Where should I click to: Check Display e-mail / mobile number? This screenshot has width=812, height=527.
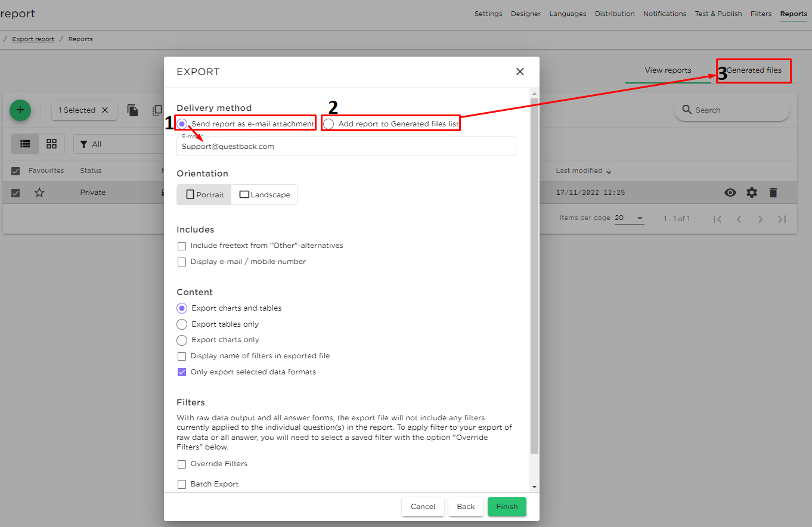point(182,262)
